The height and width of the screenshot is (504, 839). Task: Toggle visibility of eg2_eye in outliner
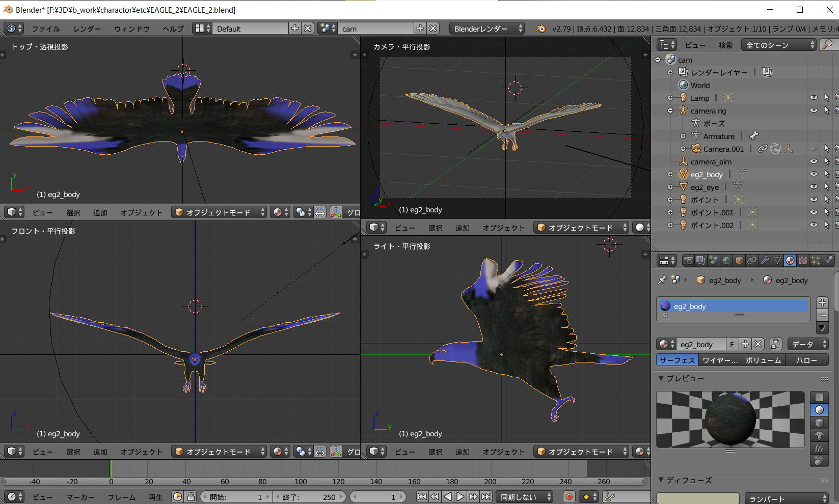pos(814,187)
